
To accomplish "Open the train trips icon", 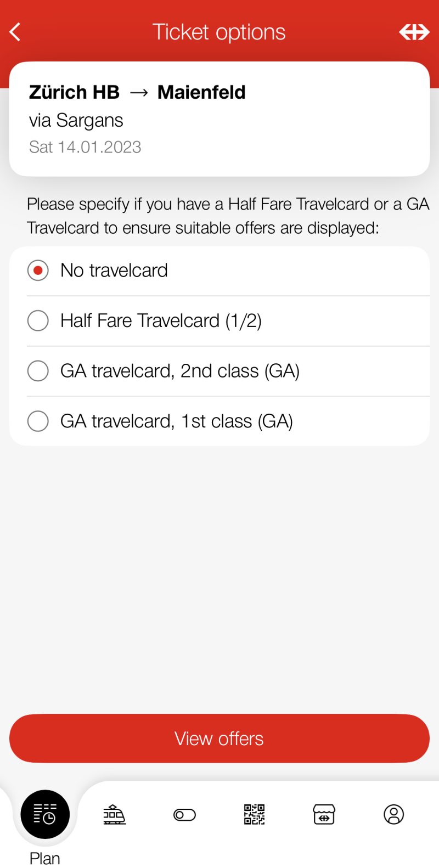I will pyautogui.click(x=115, y=814).
